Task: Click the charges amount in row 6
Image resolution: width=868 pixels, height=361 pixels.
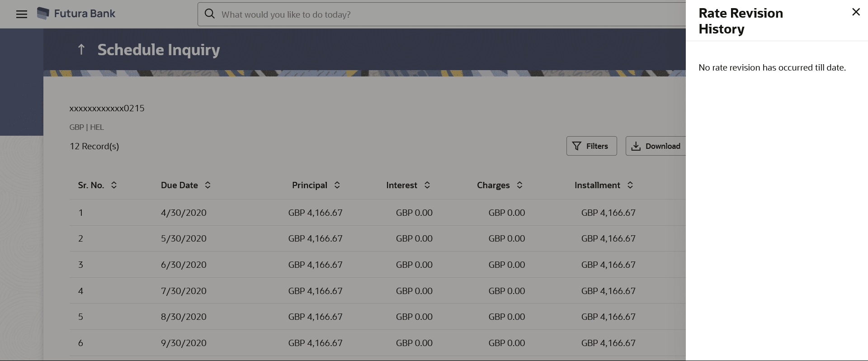Action: (x=507, y=343)
